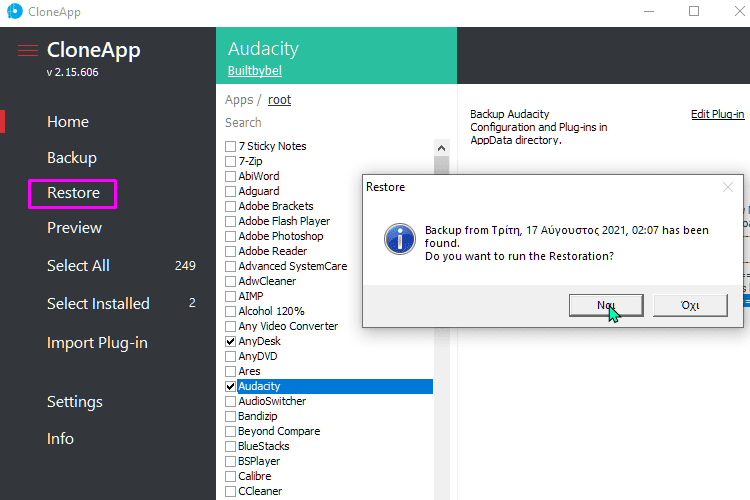
Task: Open the Builtbybel link
Action: (x=254, y=71)
